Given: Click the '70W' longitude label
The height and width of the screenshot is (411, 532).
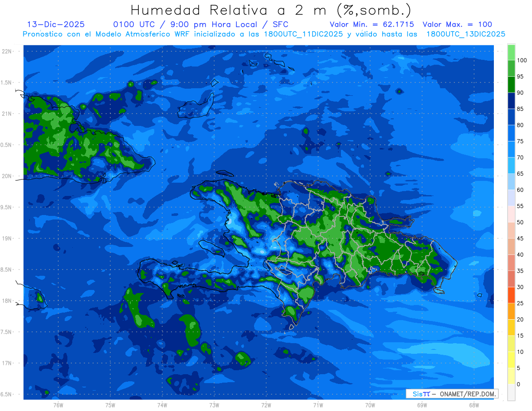Looking at the screenshot, I should point(370,405).
